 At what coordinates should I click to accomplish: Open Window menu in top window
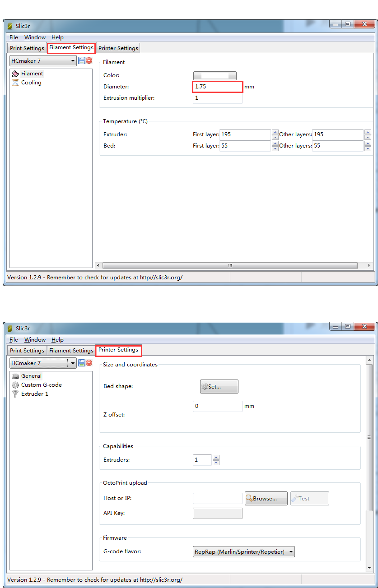[35, 37]
